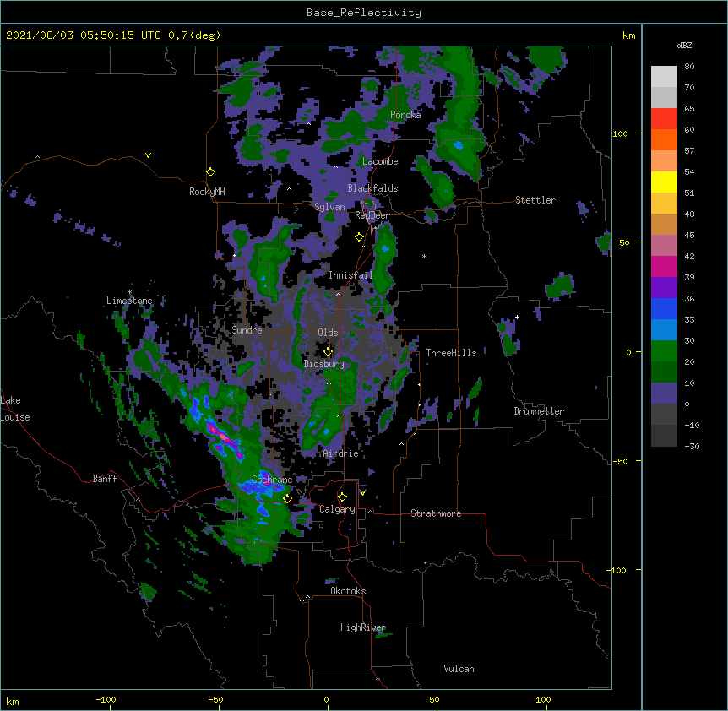Select the Airdrie city label
The height and width of the screenshot is (711, 728).
[x=341, y=453]
